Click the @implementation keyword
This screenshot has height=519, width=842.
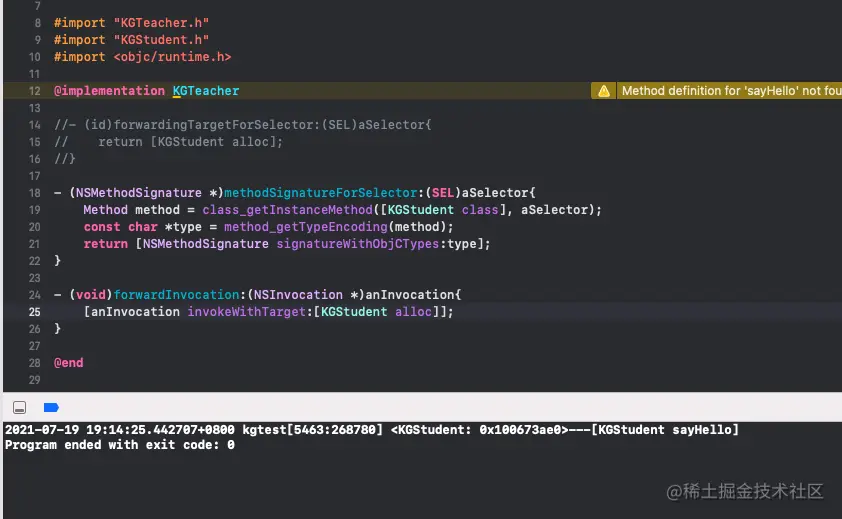[109, 91]
